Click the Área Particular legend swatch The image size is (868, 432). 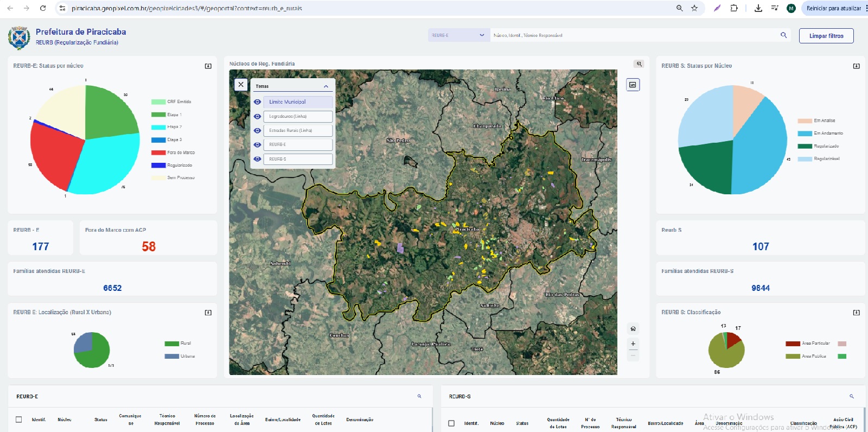point(793,344)
